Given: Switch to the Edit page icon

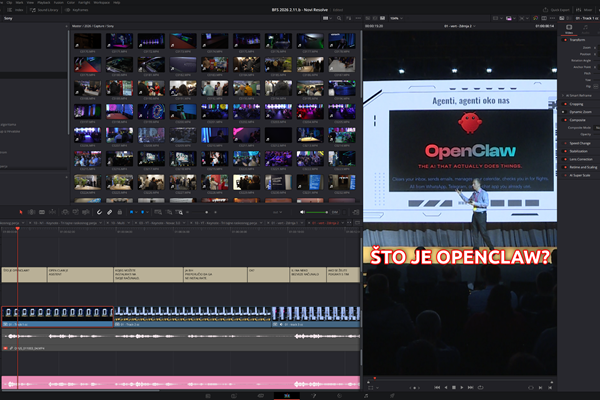Looking at the screenshot, I should (x=287, y=396).
